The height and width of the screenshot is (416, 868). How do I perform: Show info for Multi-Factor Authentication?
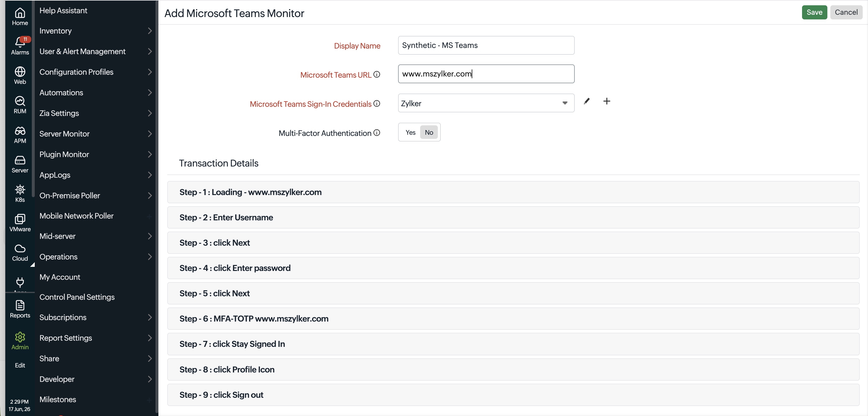tap(377, 133)
